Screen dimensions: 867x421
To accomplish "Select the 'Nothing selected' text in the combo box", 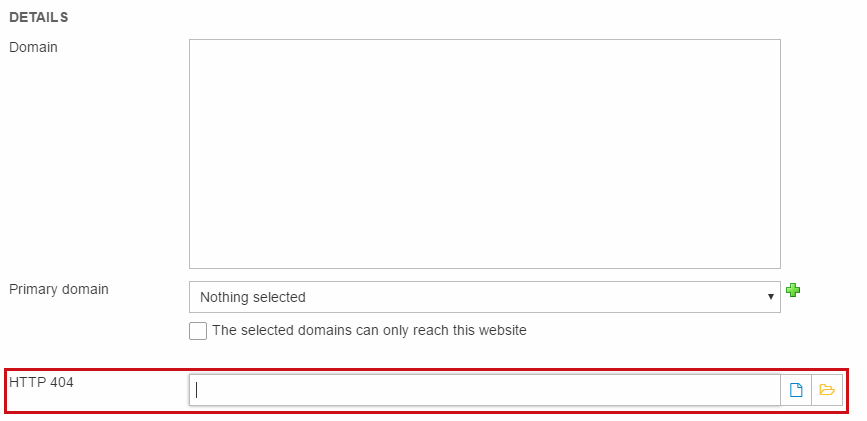I will point(253,297).
